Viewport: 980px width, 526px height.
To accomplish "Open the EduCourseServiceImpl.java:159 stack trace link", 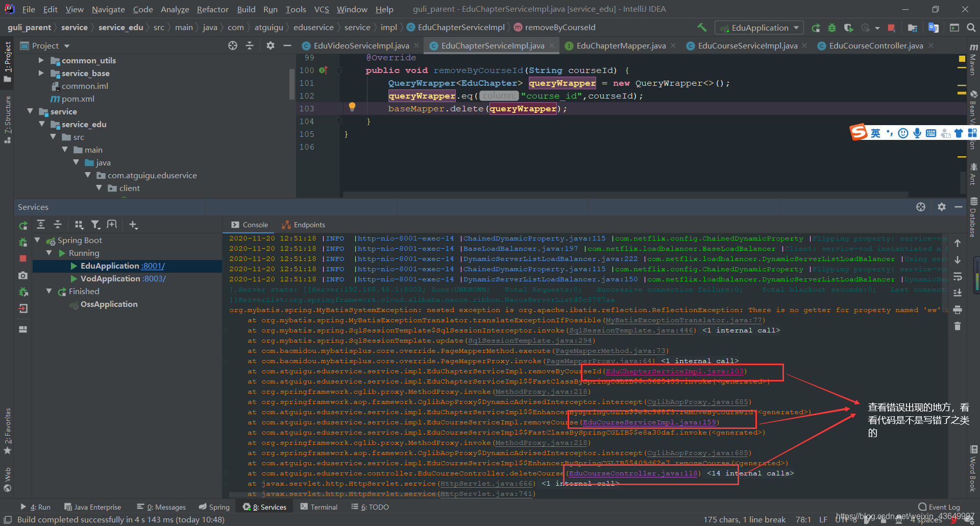I will coord(649,422).
